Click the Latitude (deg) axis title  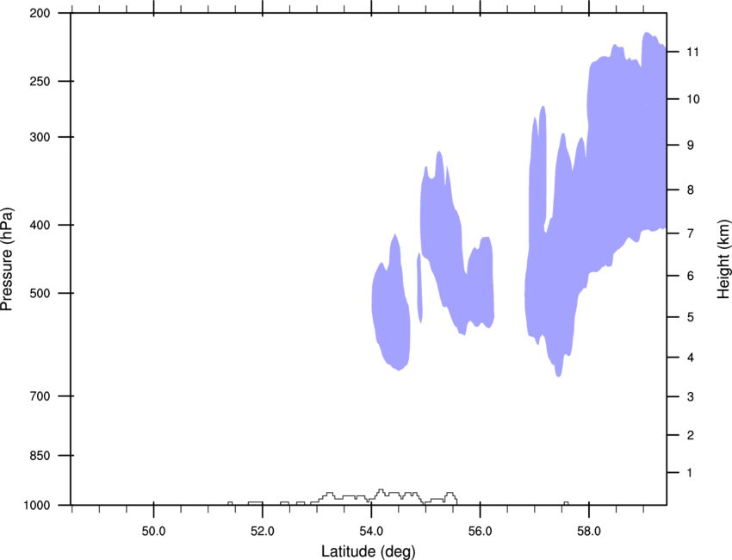click(369, 551)
